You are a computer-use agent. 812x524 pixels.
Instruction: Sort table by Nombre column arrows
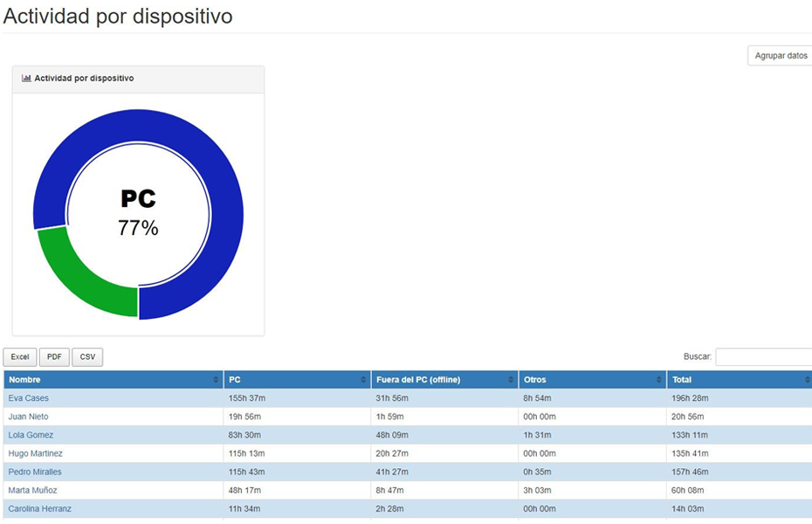[216, 380]
